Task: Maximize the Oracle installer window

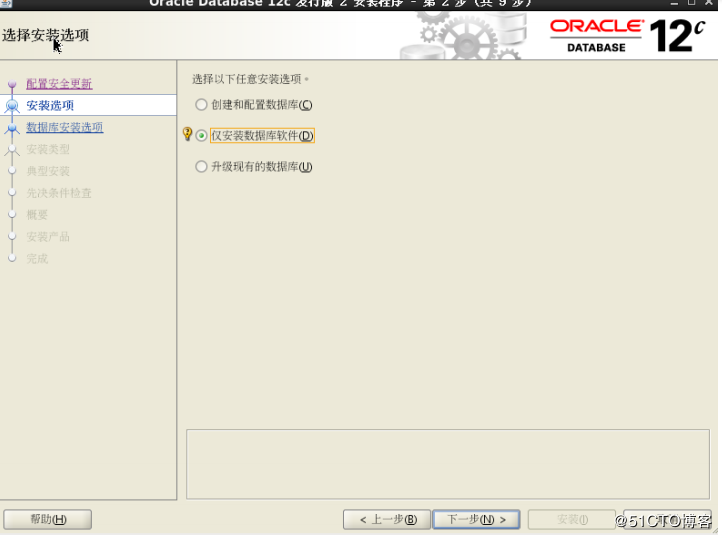Action: pos(691,3)
